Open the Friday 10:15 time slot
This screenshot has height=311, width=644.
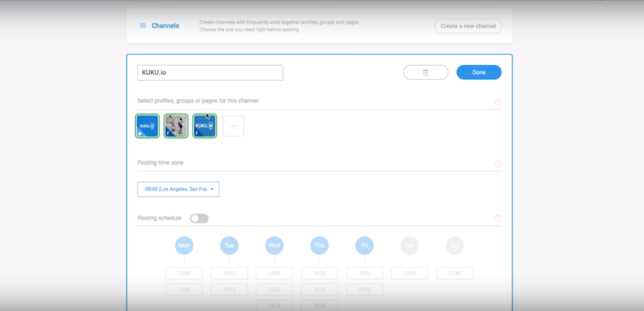click(364, 273)
